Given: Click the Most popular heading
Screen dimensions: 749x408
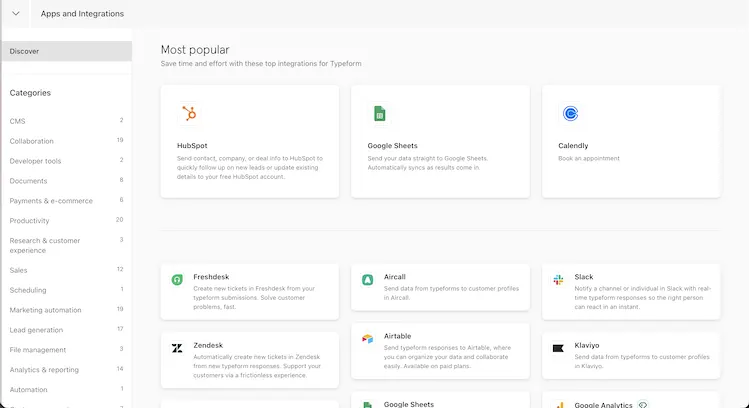Looking at the screenshot, I should click(x=195, y=50).
